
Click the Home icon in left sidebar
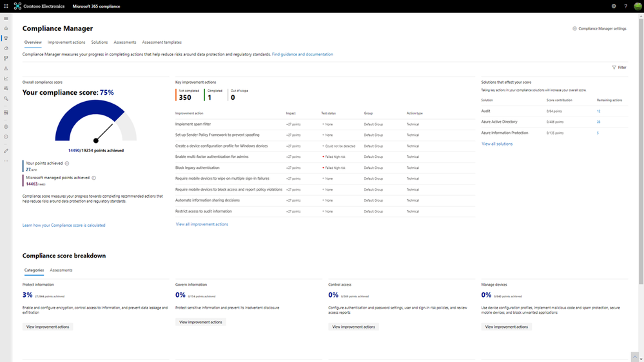[6, 28]
